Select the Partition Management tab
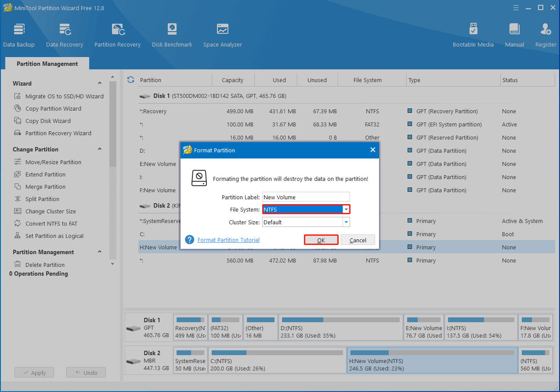Image resolution: width=560 pixels, height=392 pixels. point(47,64)
